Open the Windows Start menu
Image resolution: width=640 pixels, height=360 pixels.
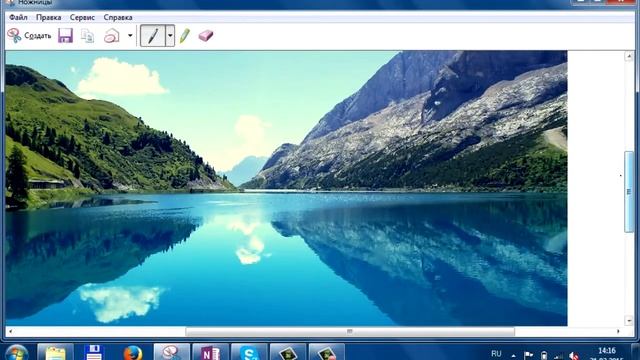(x=16, y=353)
